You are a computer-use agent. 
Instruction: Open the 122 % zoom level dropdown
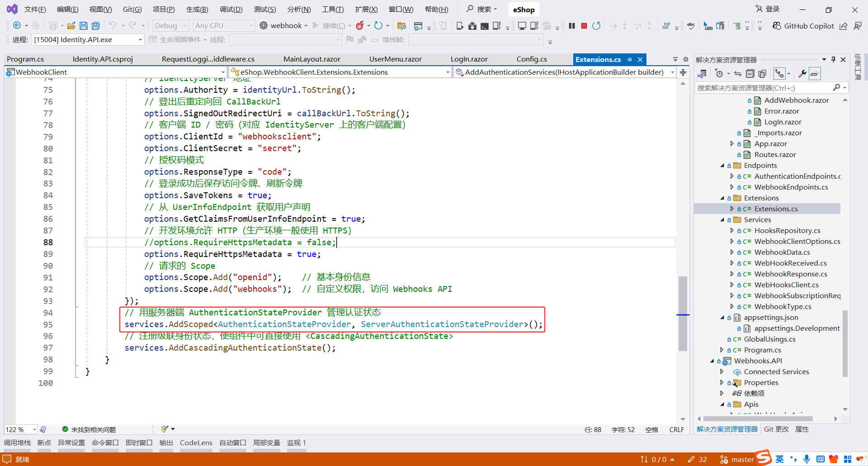(21, 429)
